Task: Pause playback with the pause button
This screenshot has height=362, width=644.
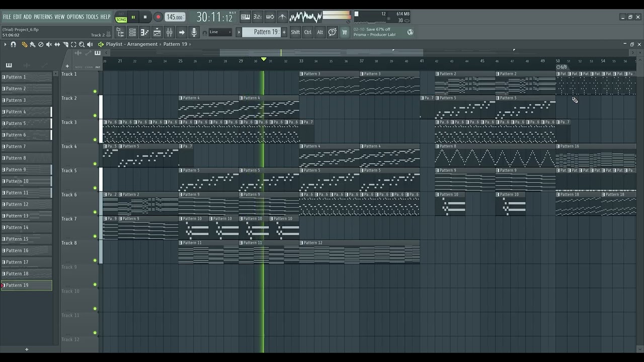Action: (x=133, y=17)
